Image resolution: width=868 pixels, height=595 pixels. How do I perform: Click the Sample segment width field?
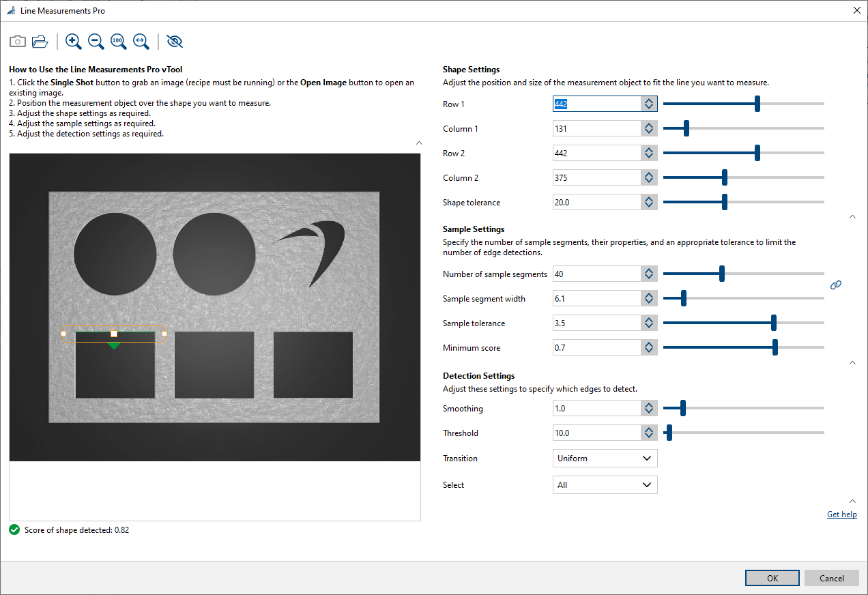click(x=596, y=298)
